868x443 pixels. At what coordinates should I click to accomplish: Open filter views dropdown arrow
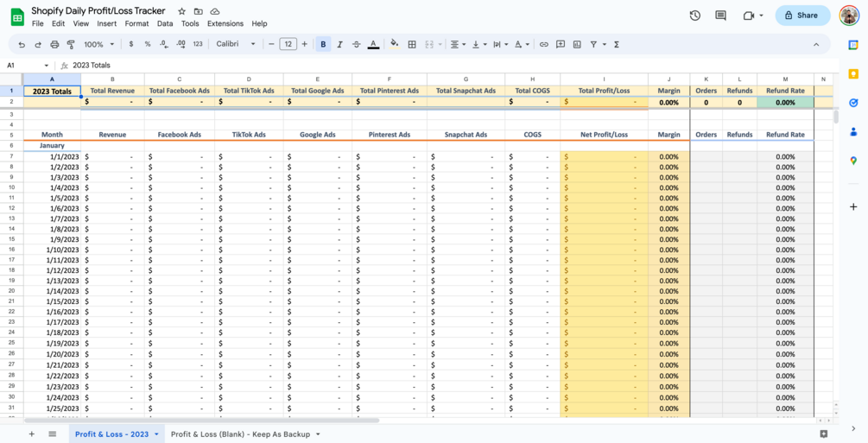[x=605, y=44]
